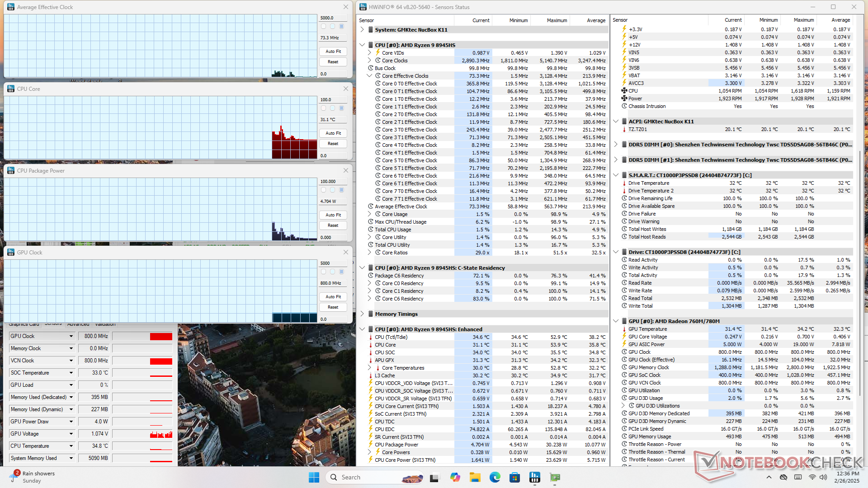Expand the System: GMKtec NucBox K11 group
Viewport: 868px width, 488px height.
tap(362, 30)
